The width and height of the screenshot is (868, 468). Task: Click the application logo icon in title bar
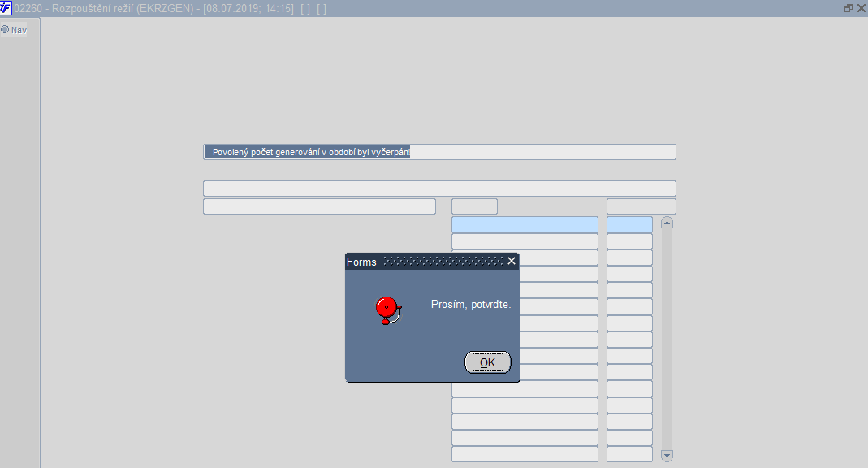tap(6, 8)
